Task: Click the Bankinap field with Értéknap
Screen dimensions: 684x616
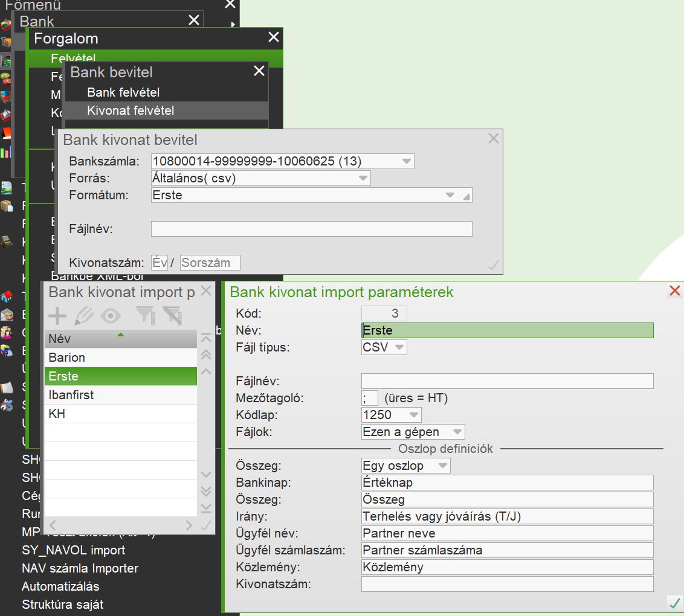Action: [x=508, y=483]
